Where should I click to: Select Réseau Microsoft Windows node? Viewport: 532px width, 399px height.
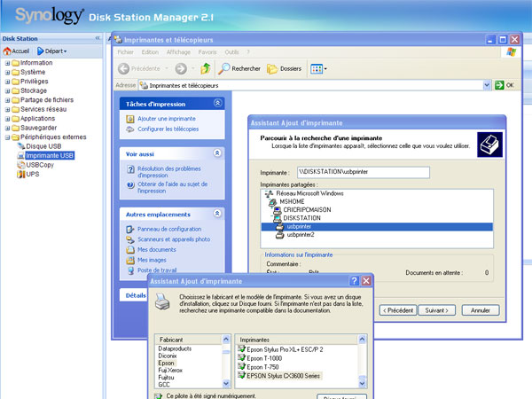tap(309, 193)
